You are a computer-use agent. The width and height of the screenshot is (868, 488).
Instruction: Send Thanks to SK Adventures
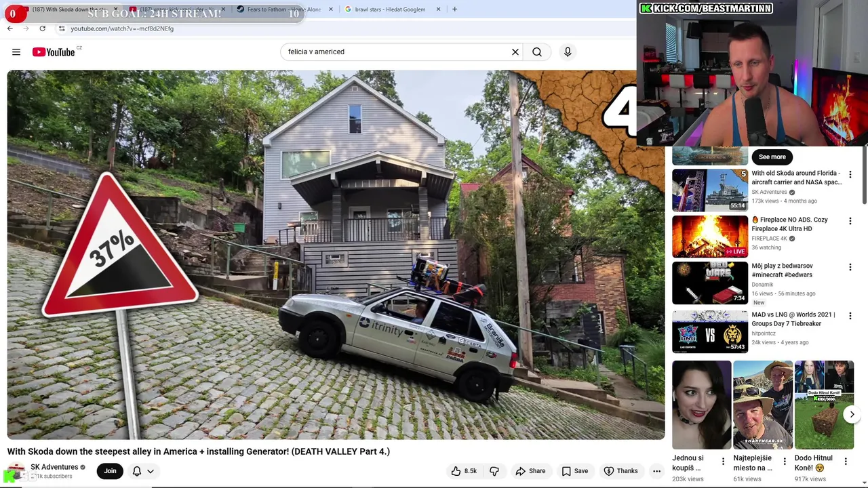[620, 471]
